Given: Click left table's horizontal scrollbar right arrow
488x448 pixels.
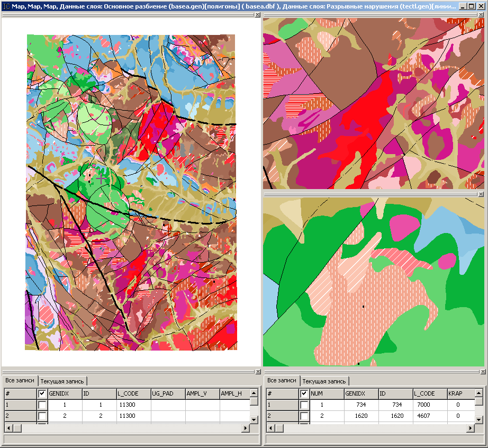Looking at the screenshot, I should click(x=246, y=428).
